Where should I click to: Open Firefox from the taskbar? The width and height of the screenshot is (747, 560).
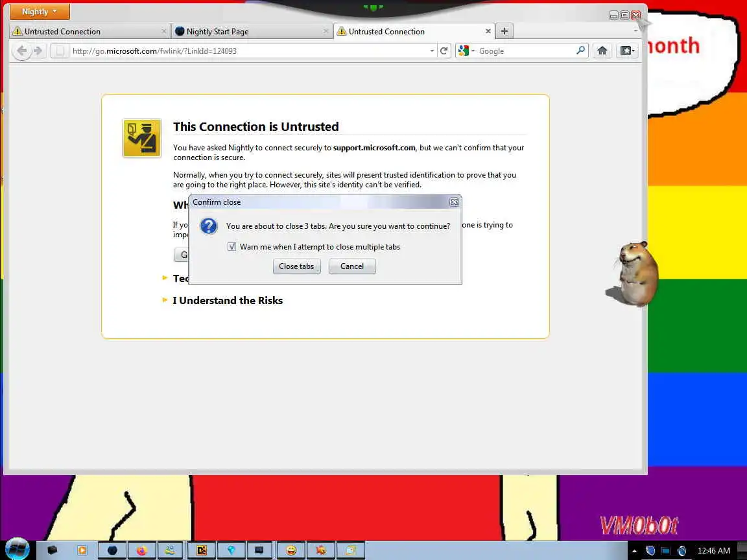tap(141, 550)
